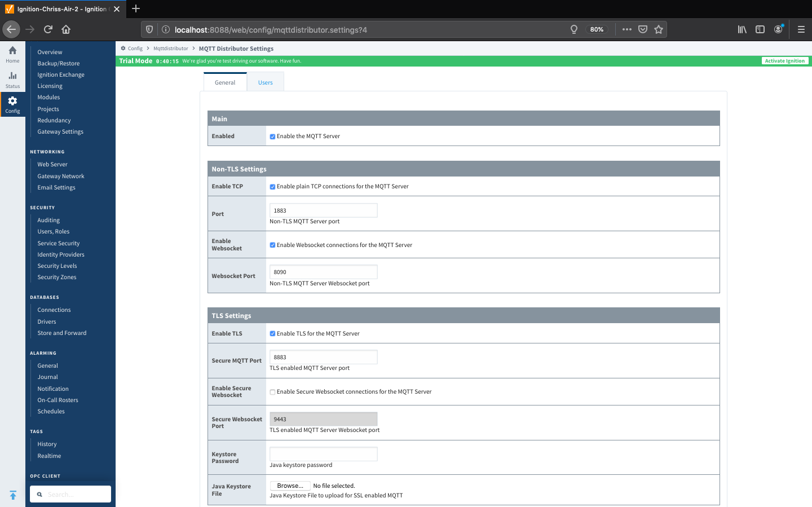Show site information icon in address bar
This screenshot has height=507, width=812.
click(x=166, y=29)
